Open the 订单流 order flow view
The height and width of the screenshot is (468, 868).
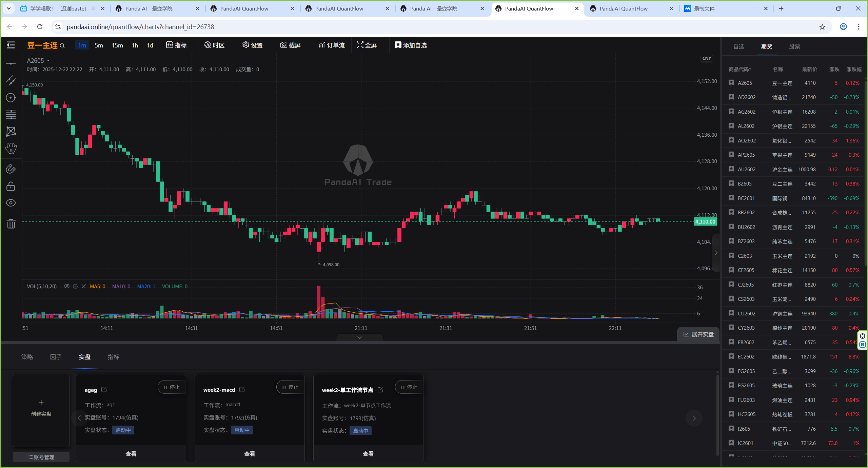click(332, 45)
